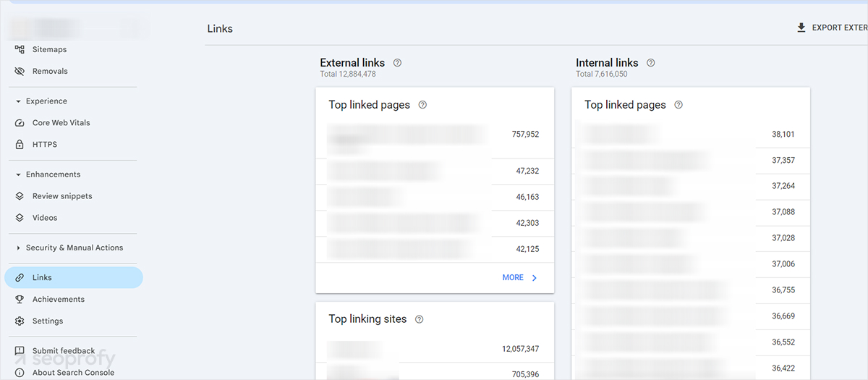Click help icon next to External links
868x380 pixels.
coord(397,63)
